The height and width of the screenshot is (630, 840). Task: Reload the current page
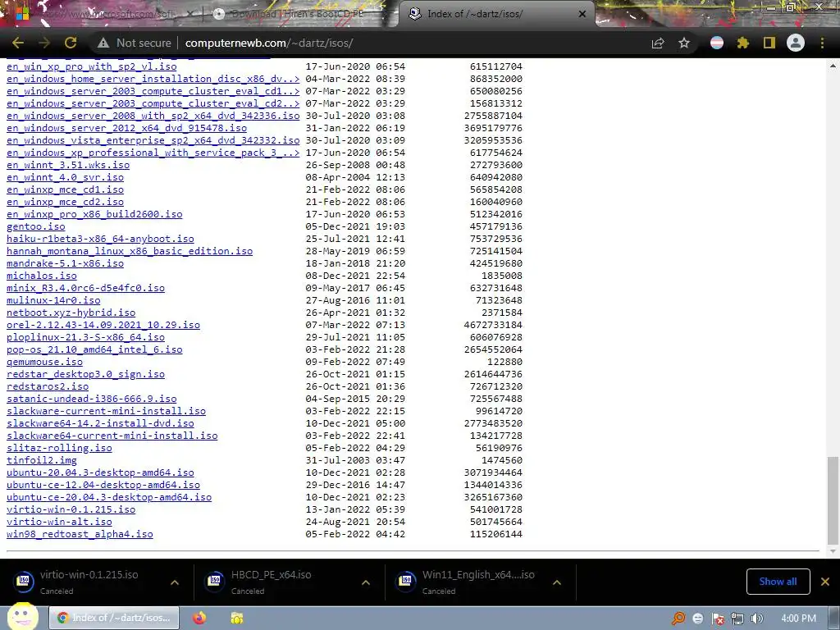pos(71,43)
